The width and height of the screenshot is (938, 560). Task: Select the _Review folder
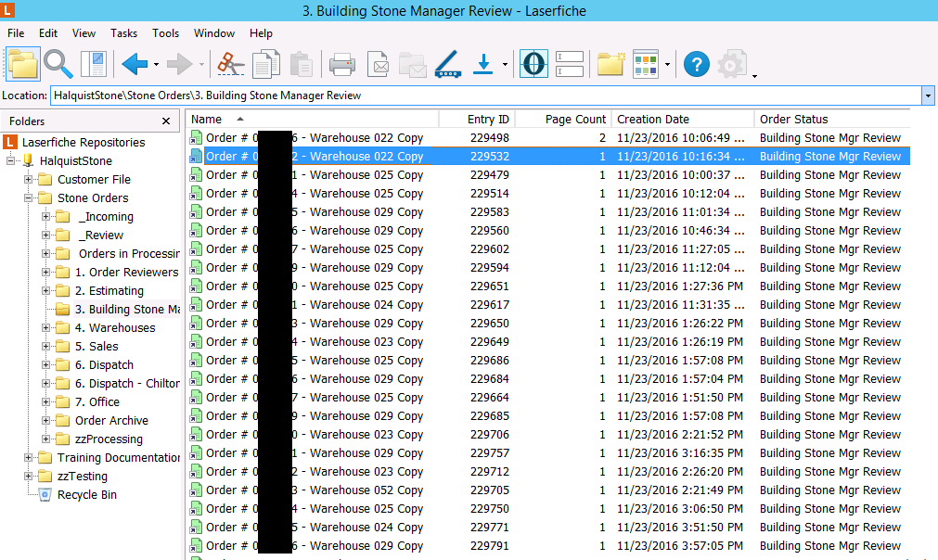tap(100, 235)
